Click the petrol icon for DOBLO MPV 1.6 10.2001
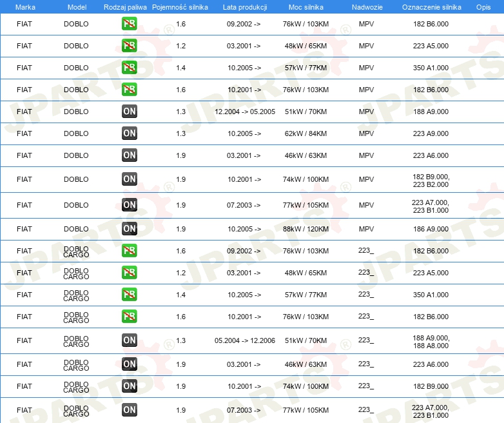Screen dimensions: 504x423 (x=129, y=90)
